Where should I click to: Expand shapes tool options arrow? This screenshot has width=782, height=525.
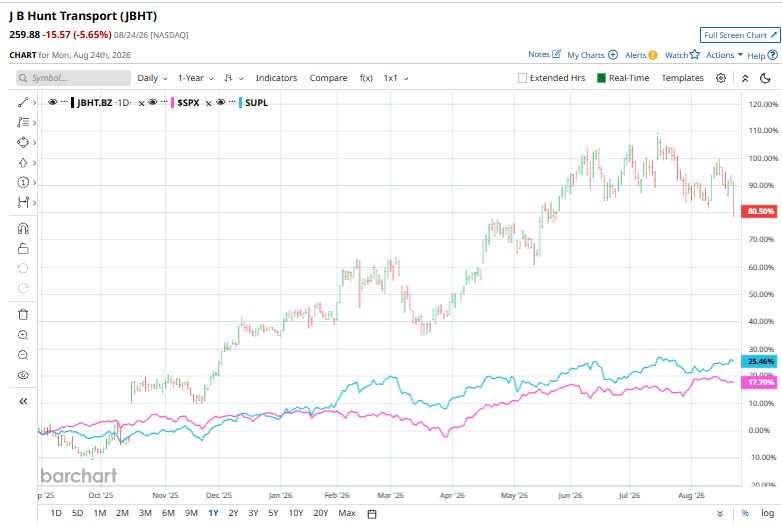coord(34,143)
